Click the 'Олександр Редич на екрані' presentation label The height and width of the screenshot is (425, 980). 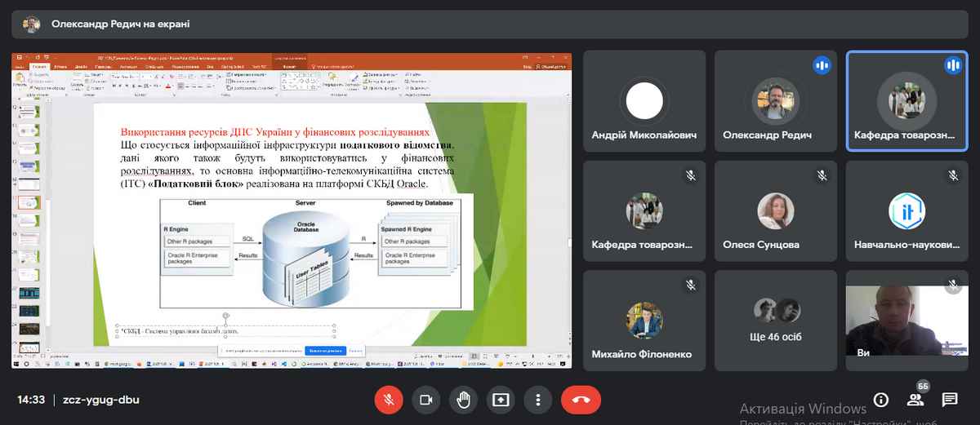click(121, 24)
